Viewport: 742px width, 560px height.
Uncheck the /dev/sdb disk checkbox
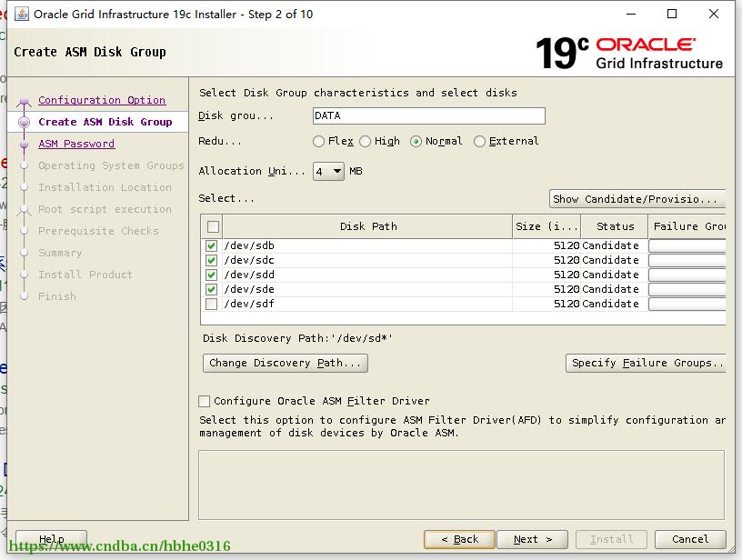[212, 246]
